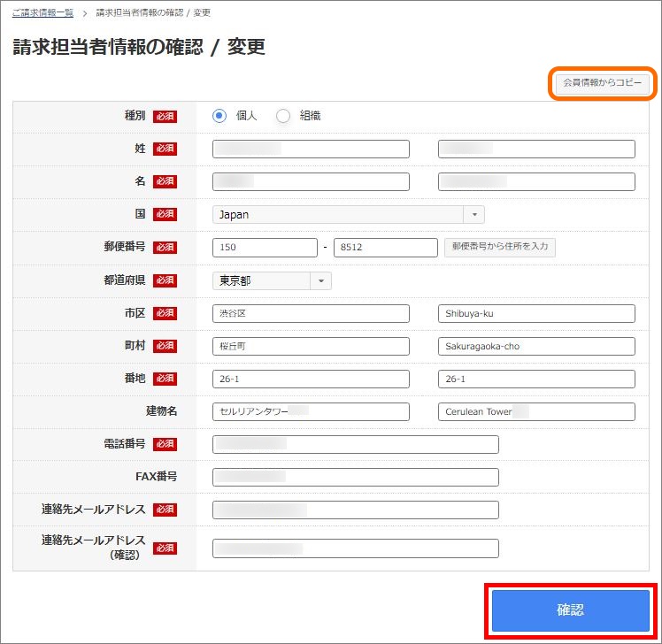This screenshot has width=662, height=644.
Task: Click the 郵便番号 field label
Action: tap(125, 247)
